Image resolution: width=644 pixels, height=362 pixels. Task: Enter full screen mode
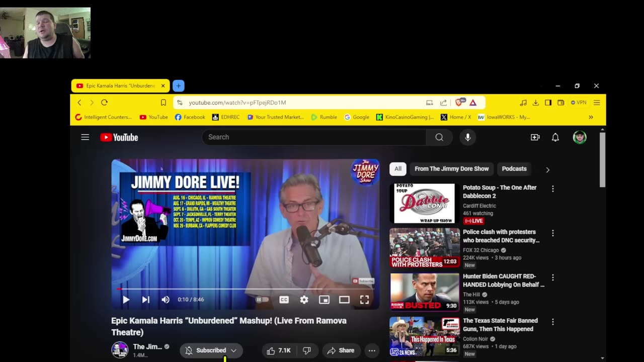click(364, 300)
